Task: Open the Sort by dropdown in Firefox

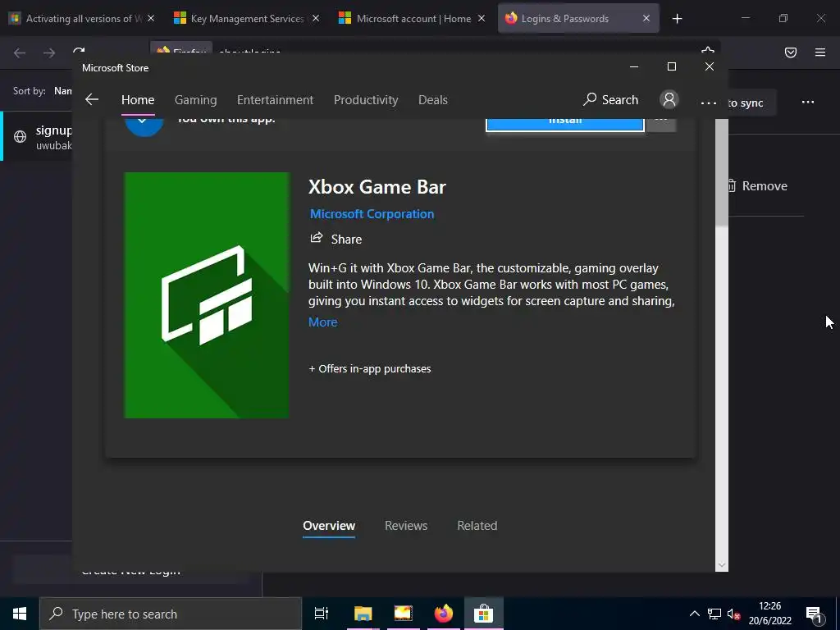Action: pyautogui.click(x=62, y=91)
